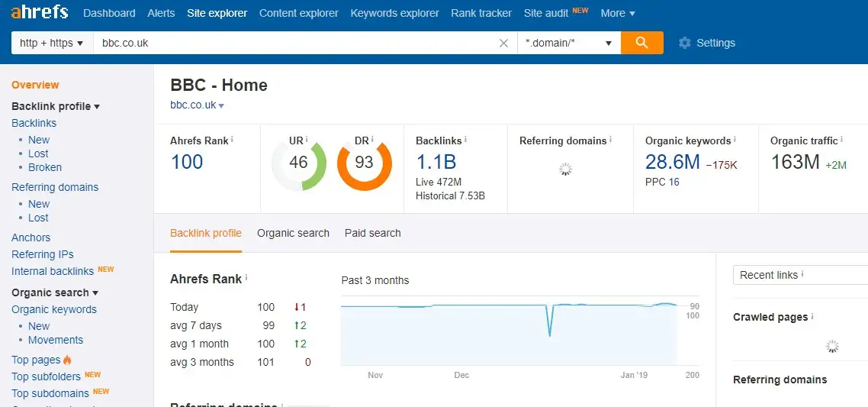Click the info icon next to DR

click(372, 140)
